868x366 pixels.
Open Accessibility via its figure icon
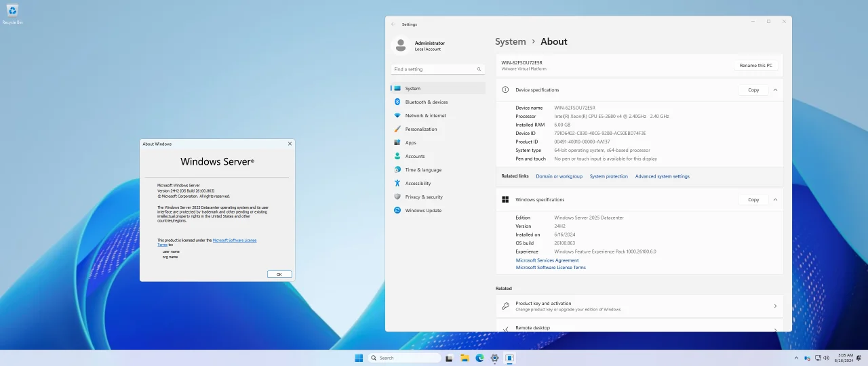point(397,183)
